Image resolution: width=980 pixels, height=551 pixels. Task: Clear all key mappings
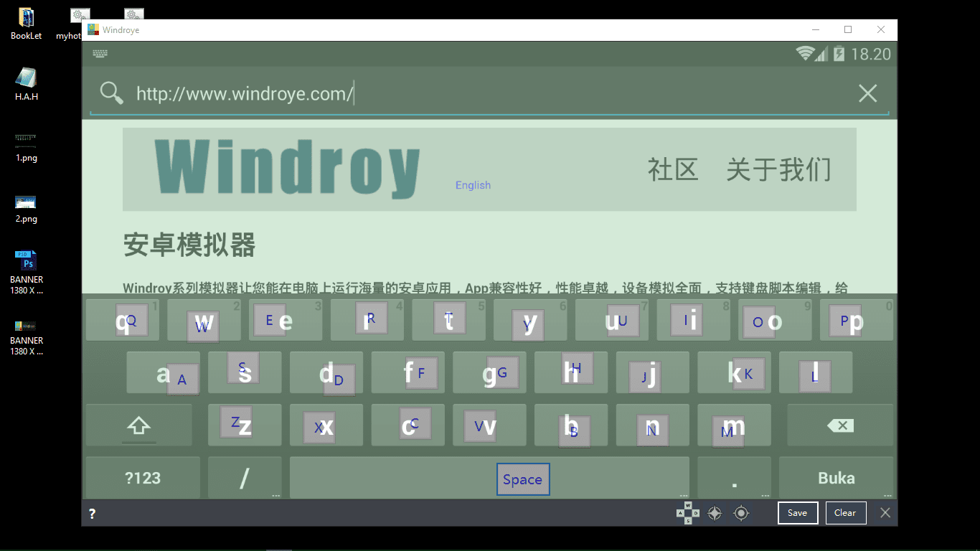(845, 513)
